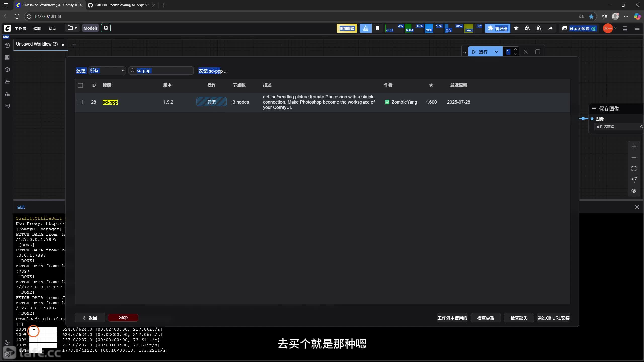The image size is (644, 362).
Task: Open the 编辑 menu
Action: coord(37,29)
